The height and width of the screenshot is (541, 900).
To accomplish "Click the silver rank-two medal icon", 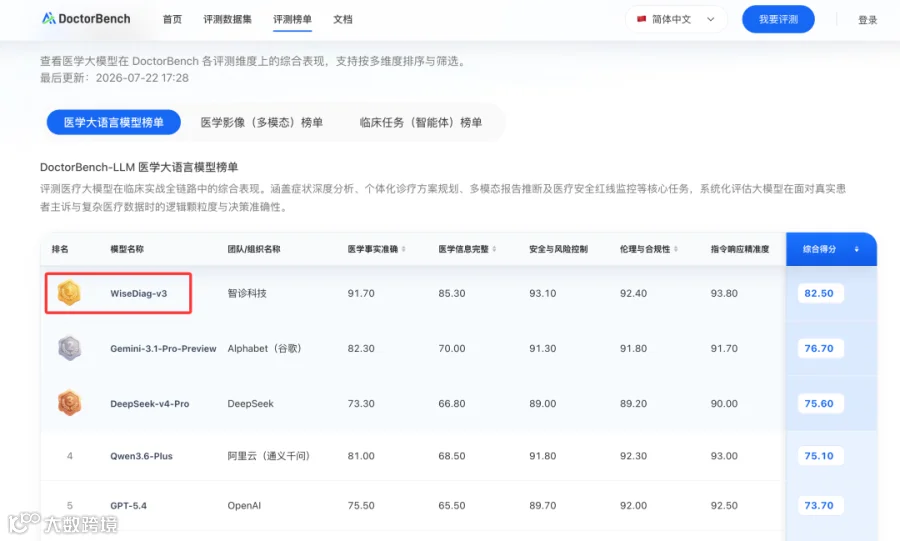I will [69, 348].
